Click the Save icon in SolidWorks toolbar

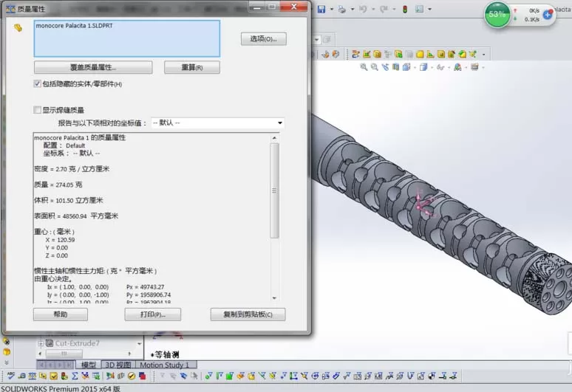(x=321, y=9)
